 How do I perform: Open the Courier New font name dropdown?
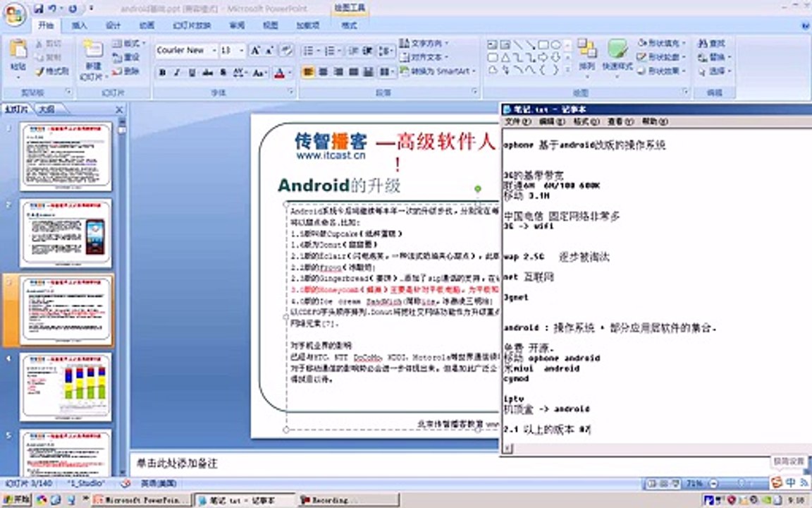pyautogui.click(x=214, y=50)
